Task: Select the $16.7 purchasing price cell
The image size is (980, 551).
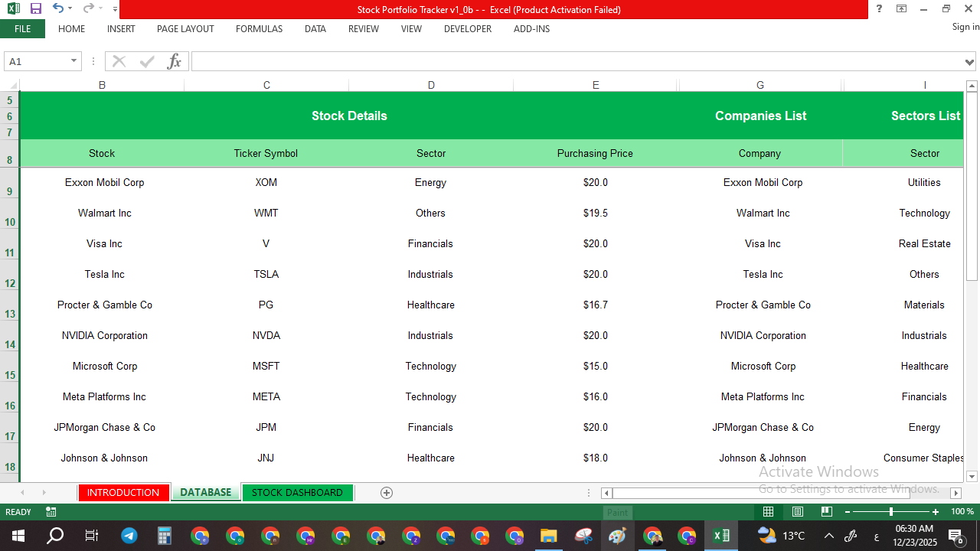Action: click(x=596, y=305)
